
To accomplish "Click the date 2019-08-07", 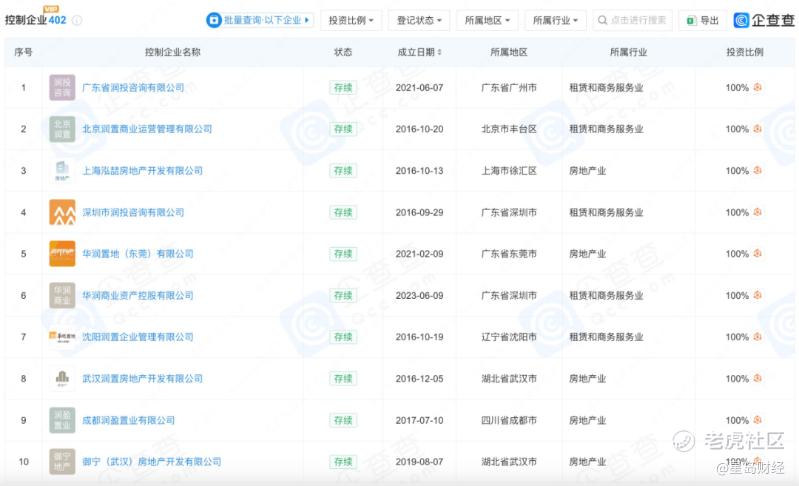I will pos(419,462).
